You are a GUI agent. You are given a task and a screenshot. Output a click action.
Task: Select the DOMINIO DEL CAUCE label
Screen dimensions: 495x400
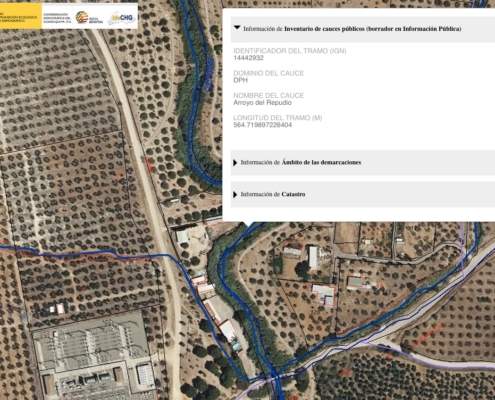coord(268,73)
